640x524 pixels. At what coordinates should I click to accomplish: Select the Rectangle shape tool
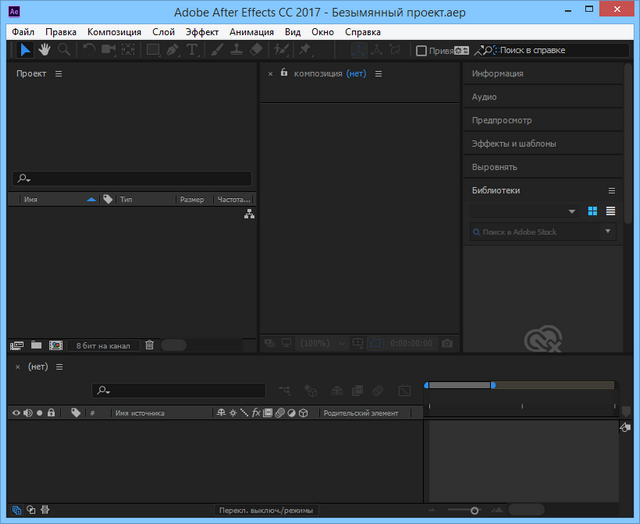click(x=153, y=50)
